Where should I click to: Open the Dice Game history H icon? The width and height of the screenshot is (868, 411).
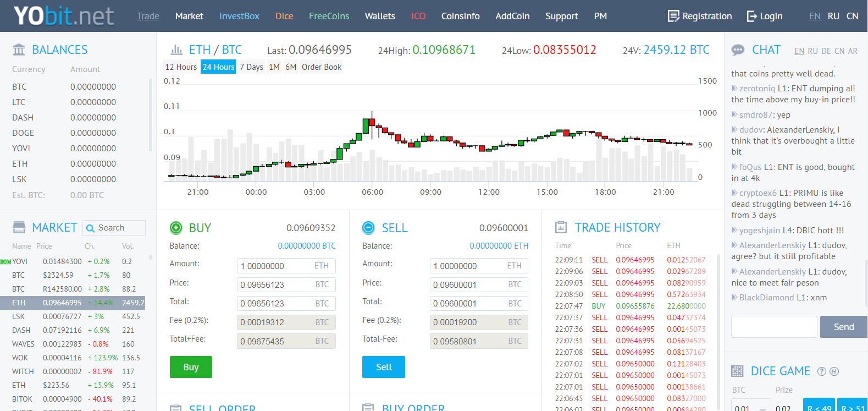coord(834,371)
